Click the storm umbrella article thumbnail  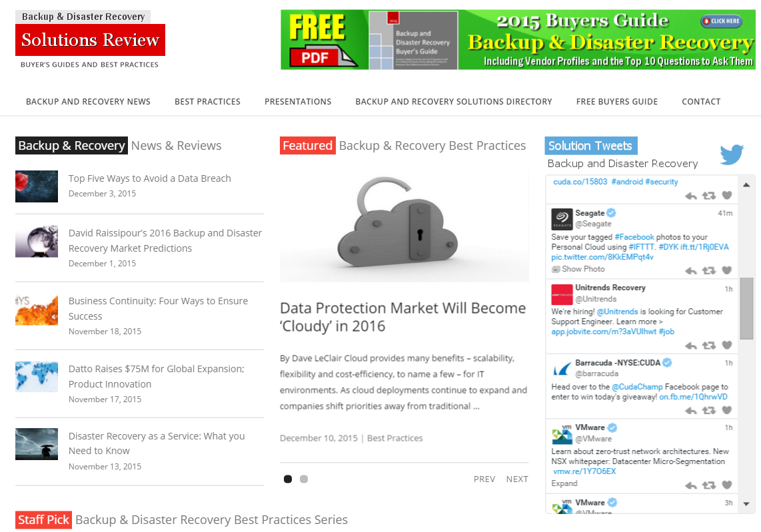click(x=37, y=443)
